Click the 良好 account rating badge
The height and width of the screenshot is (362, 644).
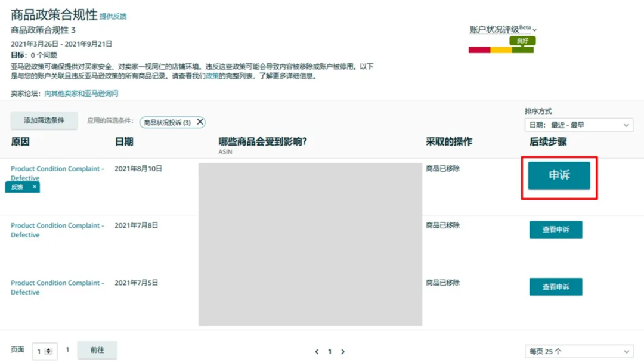(522, 41)
